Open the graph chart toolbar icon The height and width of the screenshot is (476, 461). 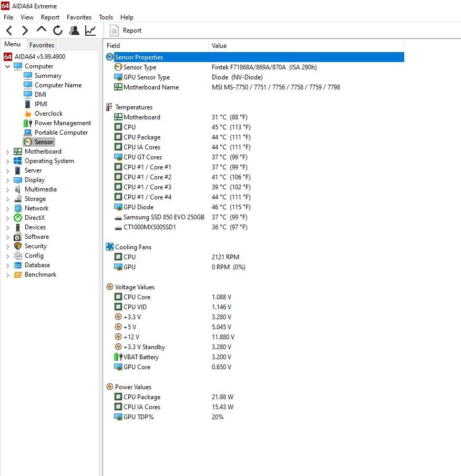coord(90,31)
